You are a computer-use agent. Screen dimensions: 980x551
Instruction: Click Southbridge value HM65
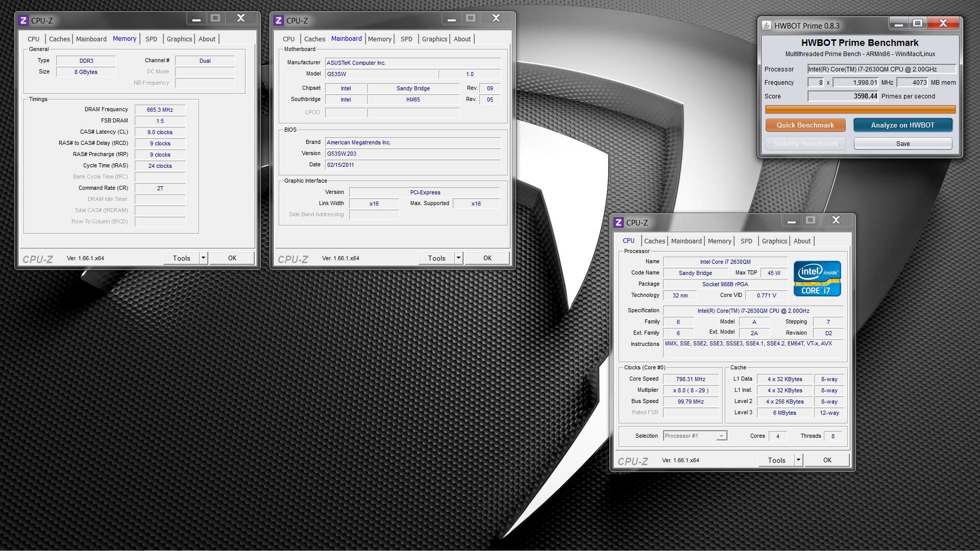point(413,99)
